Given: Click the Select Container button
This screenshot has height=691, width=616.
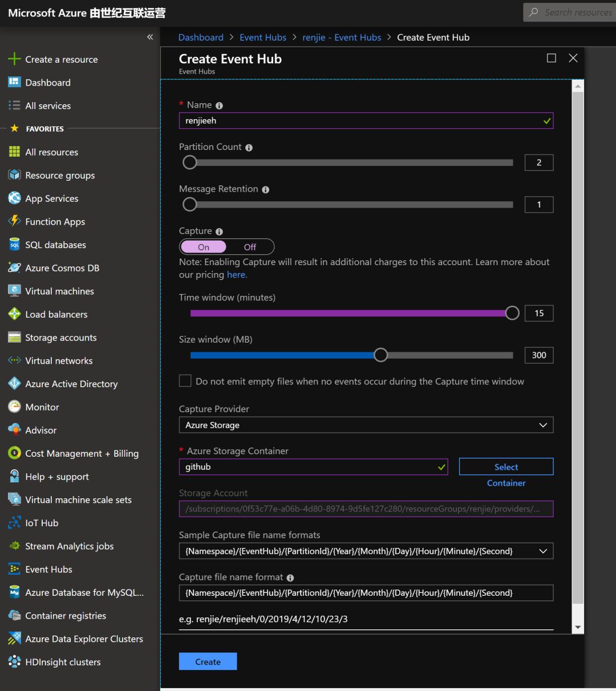Looking at the screenshot, I should point(506,467).
